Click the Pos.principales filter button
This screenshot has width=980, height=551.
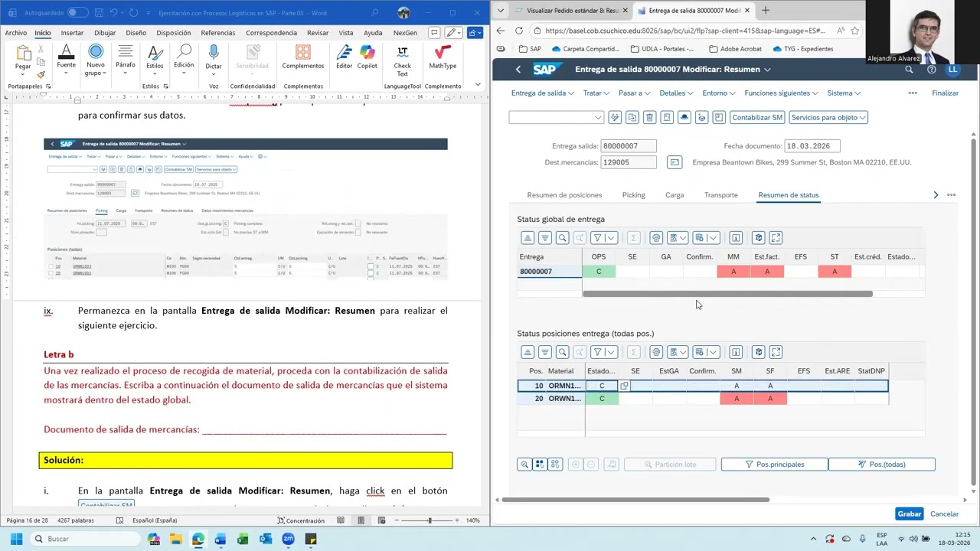774,464
